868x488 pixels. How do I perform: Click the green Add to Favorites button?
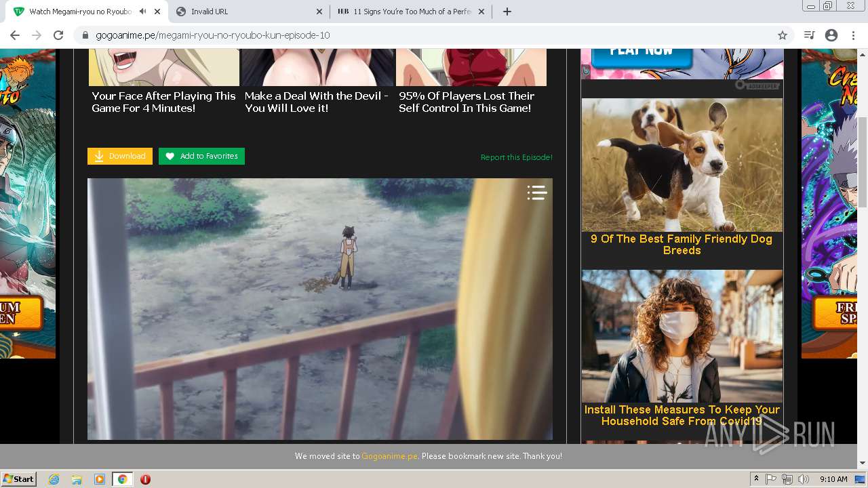pos(201,156)
